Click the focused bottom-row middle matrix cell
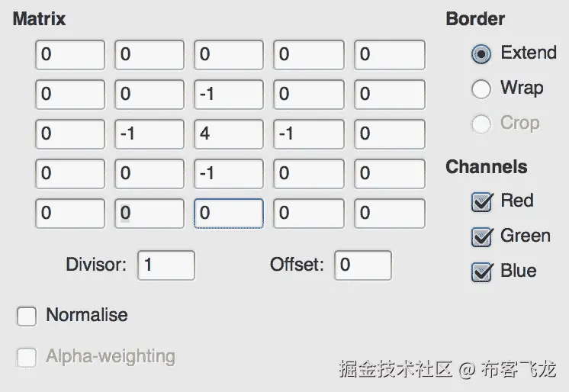This screenshot has height=392, width=569. (x=229, y=214)
